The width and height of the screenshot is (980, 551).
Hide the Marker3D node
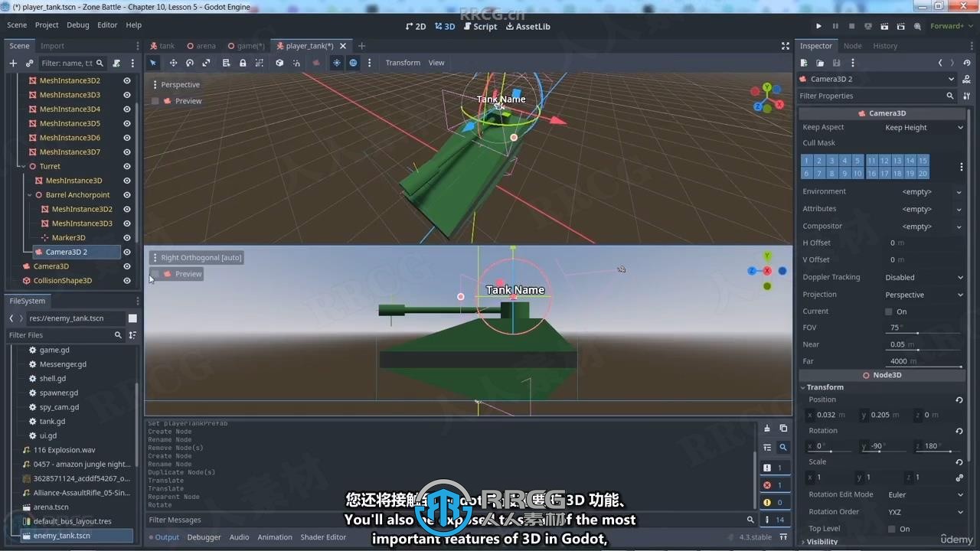(127, 238)
